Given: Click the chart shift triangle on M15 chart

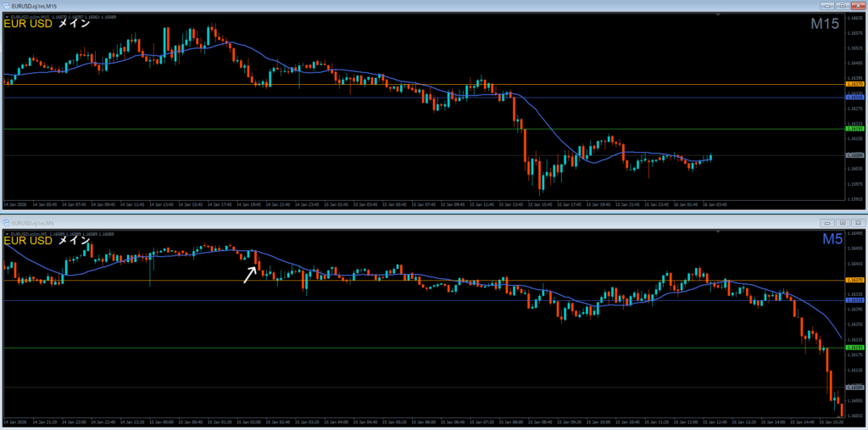Looking at the screenshot, I should click(719, 15).
